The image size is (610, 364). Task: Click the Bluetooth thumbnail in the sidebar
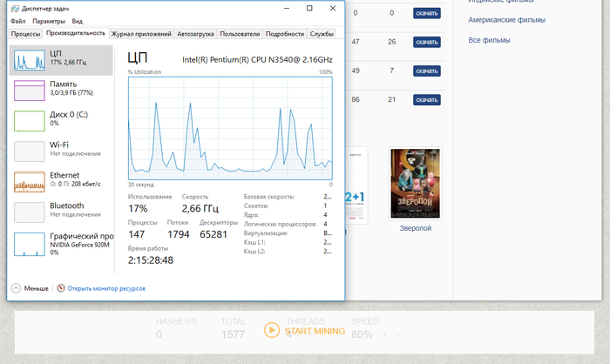tap(29, 212)
